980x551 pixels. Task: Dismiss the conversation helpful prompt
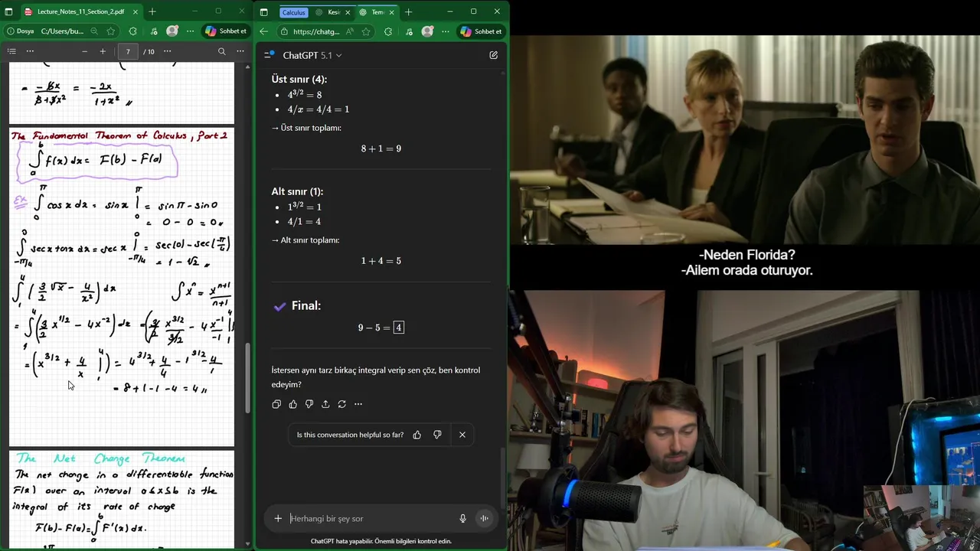[462, 435]
